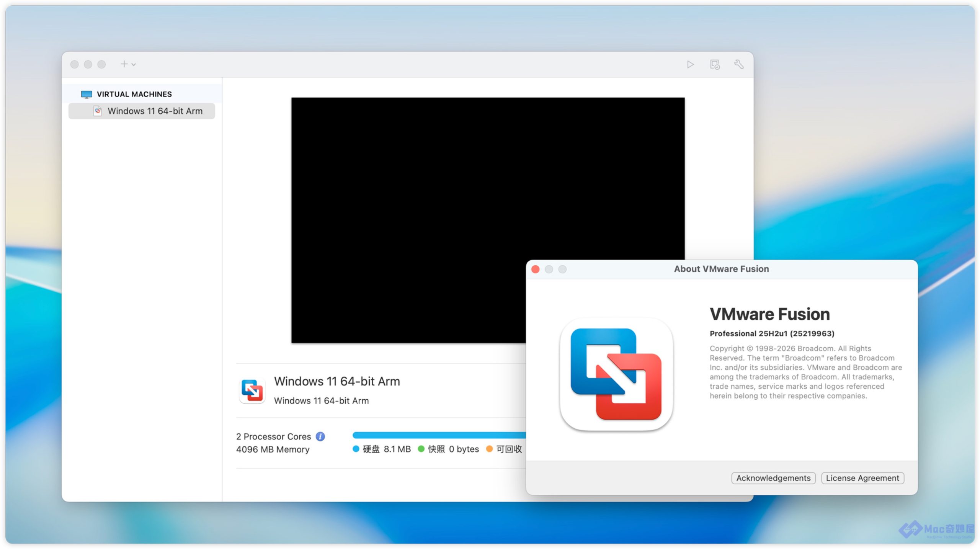Click the monitor icon beside VIRTUAL MACHINES
The width and height of the screenshot is (980, 549).
click(x=87, y=94)
